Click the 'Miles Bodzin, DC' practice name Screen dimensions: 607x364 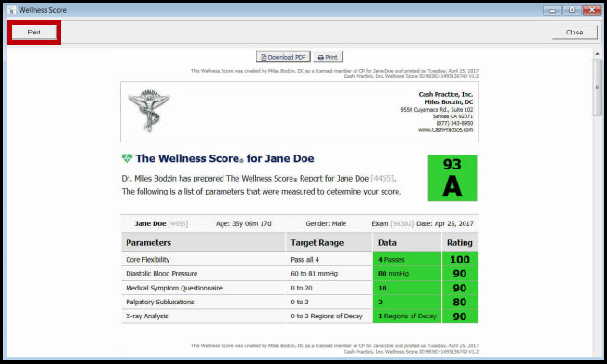coord(449,101)
